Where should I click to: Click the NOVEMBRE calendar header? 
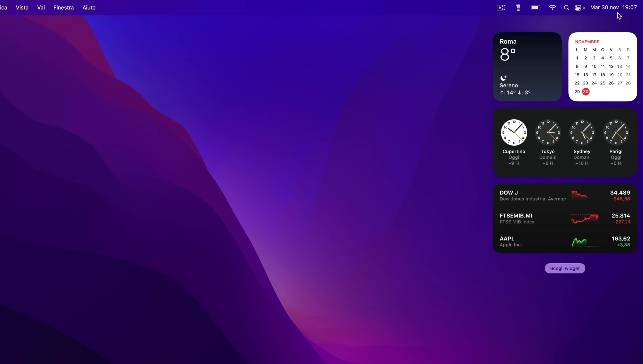pyautogui.click(x=587, y=42)
